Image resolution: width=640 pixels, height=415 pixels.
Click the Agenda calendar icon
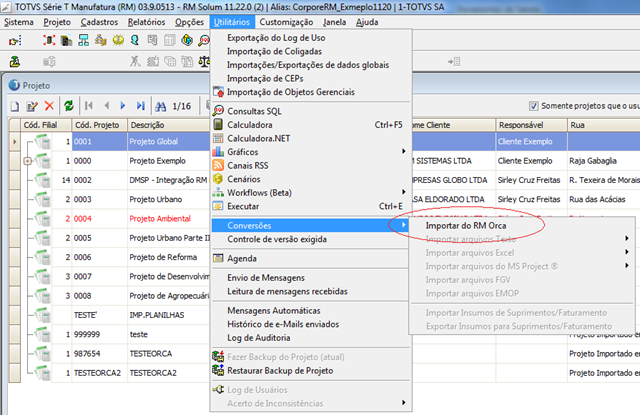(x=218, y=258)
